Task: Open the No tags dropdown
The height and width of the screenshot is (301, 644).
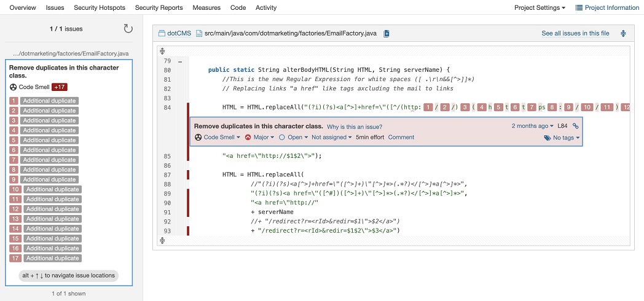Action: click(x=562, y=138)
